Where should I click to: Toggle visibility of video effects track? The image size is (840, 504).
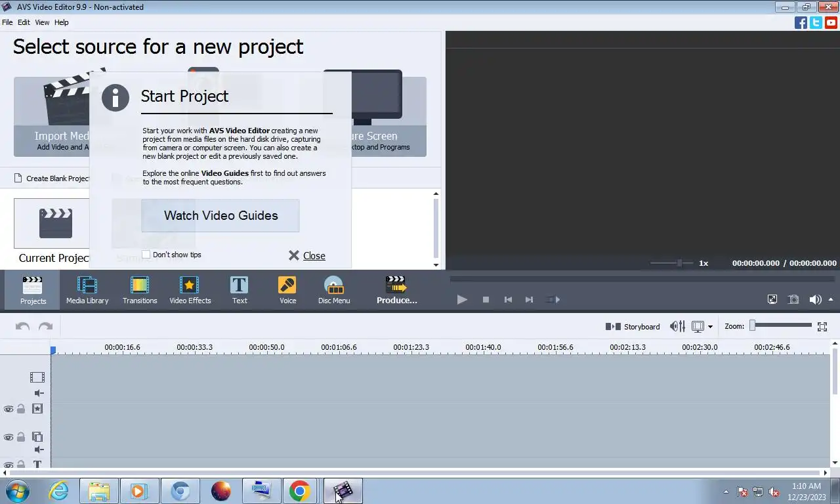click(x=9, y=409)
